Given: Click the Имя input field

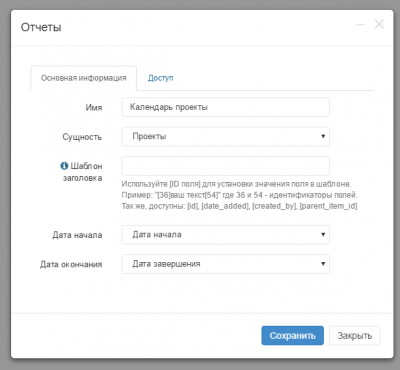Looking at the screenshot, I should [225, 107].
